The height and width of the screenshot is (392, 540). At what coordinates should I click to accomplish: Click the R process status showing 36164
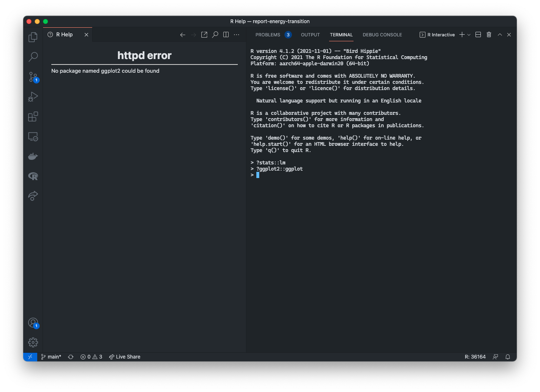(x=475, y=356)
